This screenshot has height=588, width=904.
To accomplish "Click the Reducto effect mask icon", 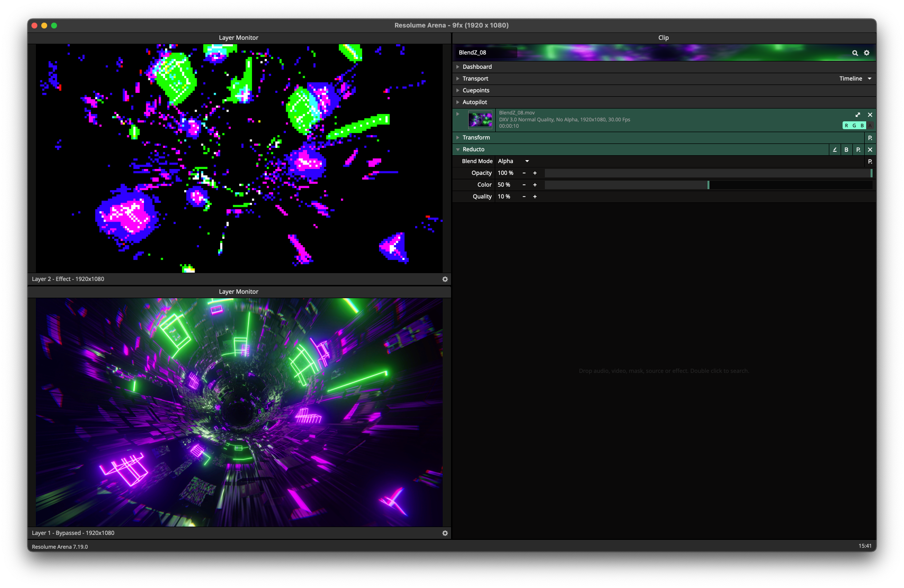I will click(835, 150).
